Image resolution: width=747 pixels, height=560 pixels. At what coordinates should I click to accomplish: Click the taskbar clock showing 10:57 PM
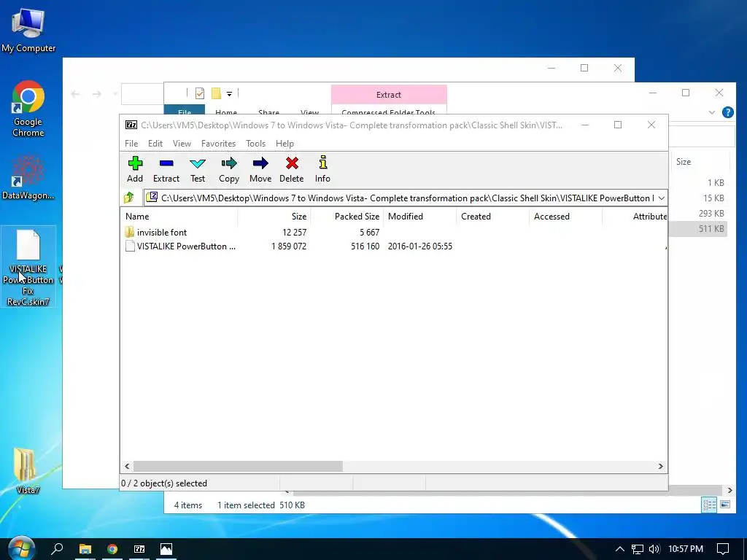[686, 549]
